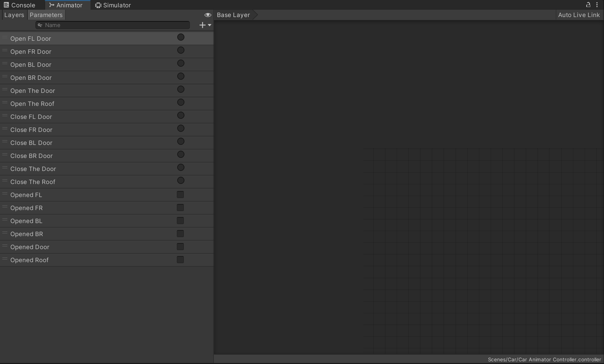
Task: Click the padlock icon to lock the window
Action: [588, 5]
